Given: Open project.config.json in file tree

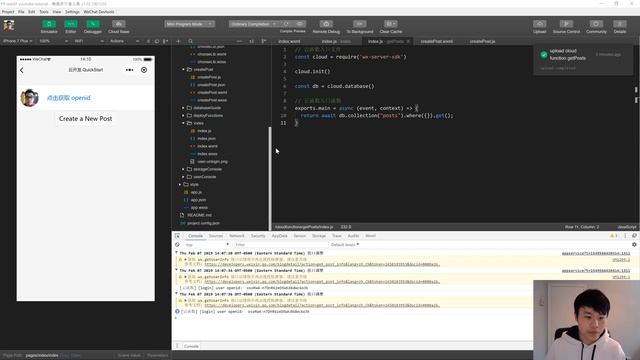Looking at the screenshot, I should click(x=203, y=223).
